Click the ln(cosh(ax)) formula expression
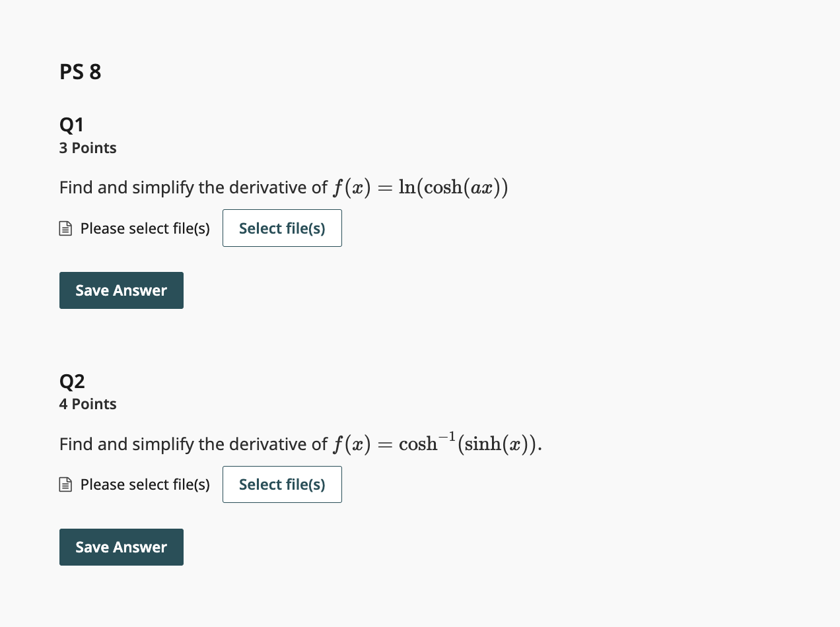The width and height of the screenshot is (840, 627). [454, 188]
